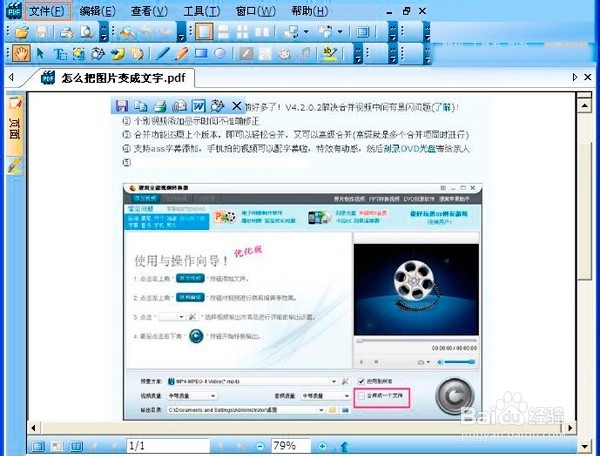Click the 了解 link in the document

click(x=443, y=107)
